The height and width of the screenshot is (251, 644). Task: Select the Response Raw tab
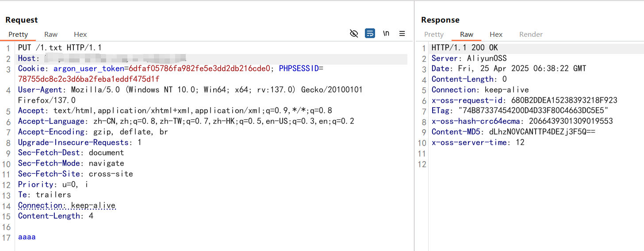point(467,34)
